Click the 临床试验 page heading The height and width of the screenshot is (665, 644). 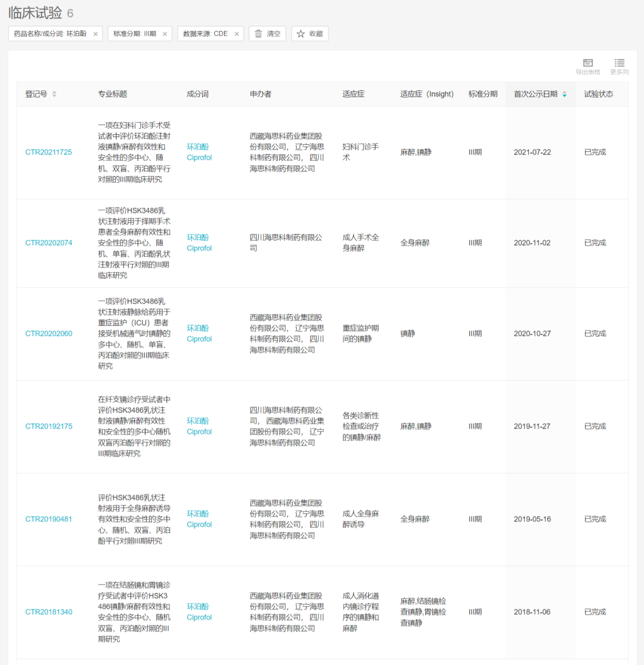tap(35, 13)
